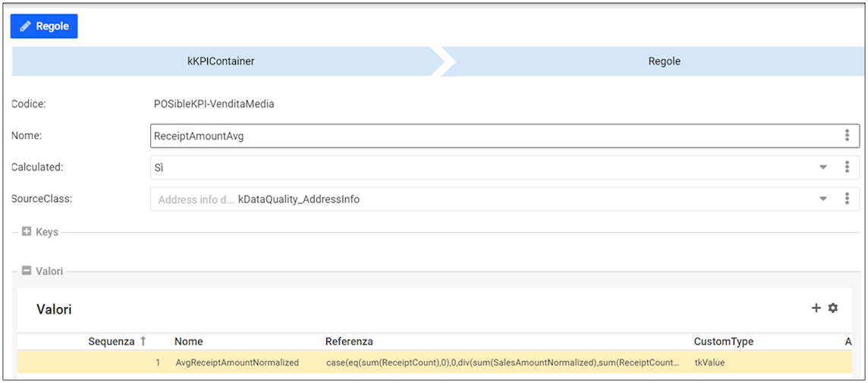Image resolution: width=868 pixels, height=383 pixels.
Task: Open the SourceClass dropdown arrow
Action: point(823,199)
